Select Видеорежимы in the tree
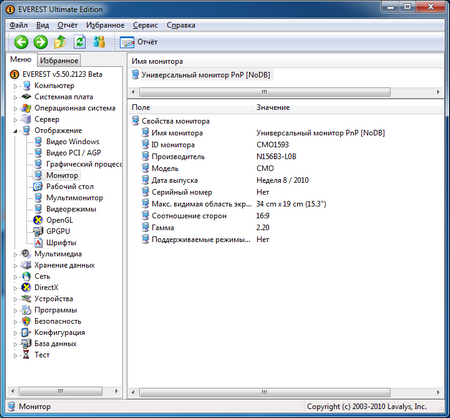 click(71, 209)
